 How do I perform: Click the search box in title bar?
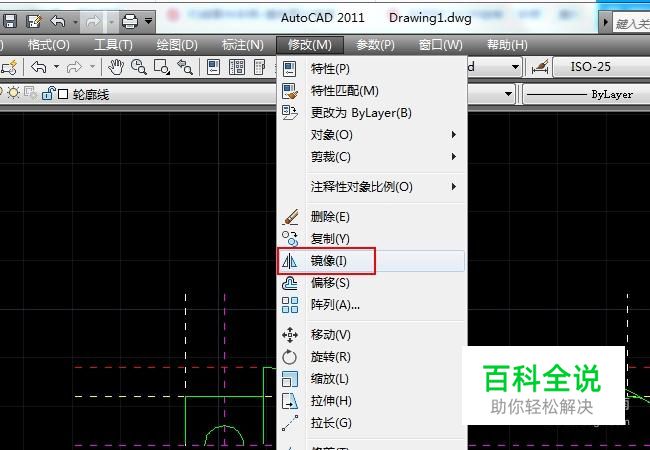click(631, 24)
